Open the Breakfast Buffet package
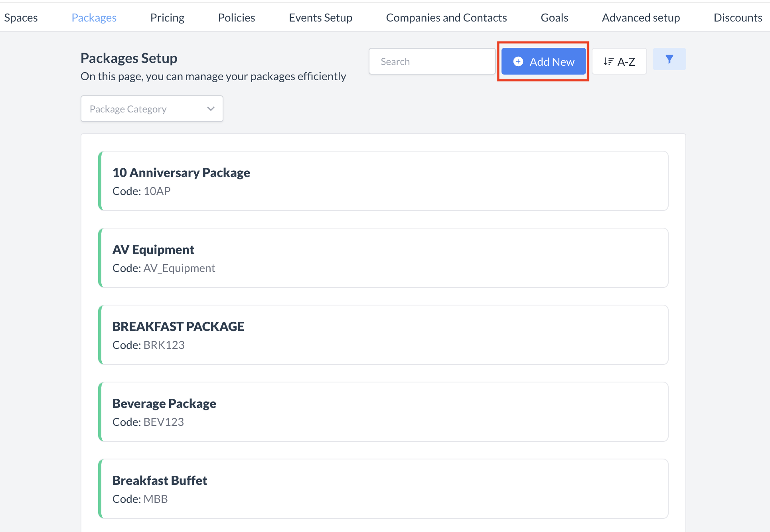Viewport: 770px width, 532px height. (383, 489)
